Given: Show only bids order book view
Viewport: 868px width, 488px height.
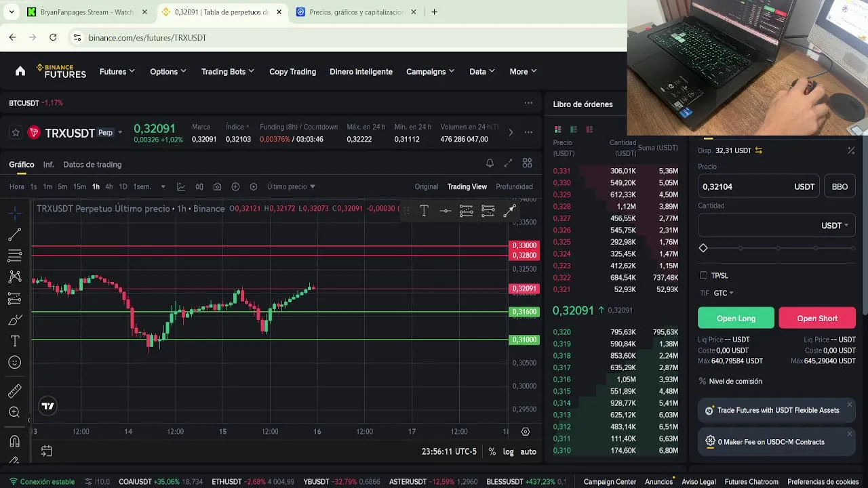Looking at the screenshot, I should (574, 129).
